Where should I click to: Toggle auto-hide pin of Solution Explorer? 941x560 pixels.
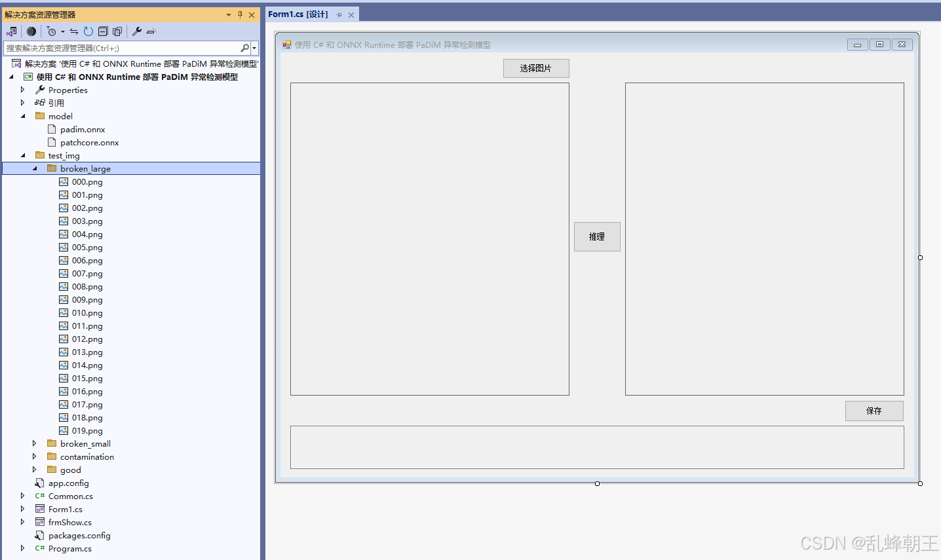point(240,14)
